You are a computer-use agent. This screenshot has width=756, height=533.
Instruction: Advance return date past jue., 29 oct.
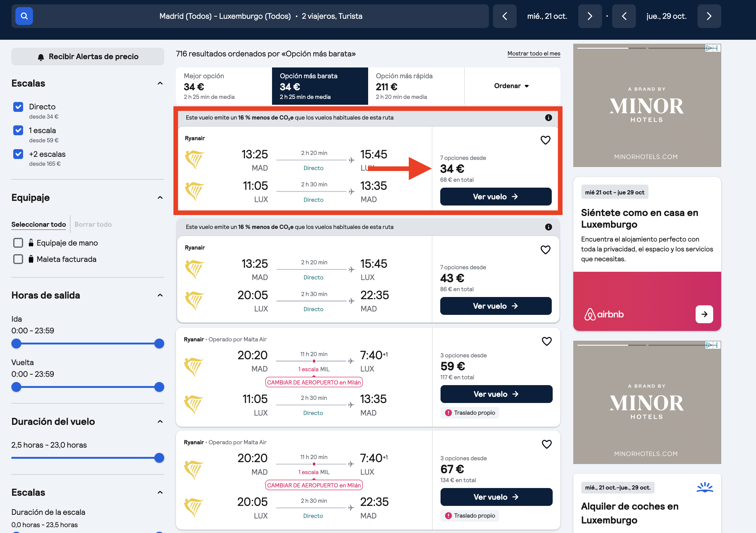tap(709, 16)
